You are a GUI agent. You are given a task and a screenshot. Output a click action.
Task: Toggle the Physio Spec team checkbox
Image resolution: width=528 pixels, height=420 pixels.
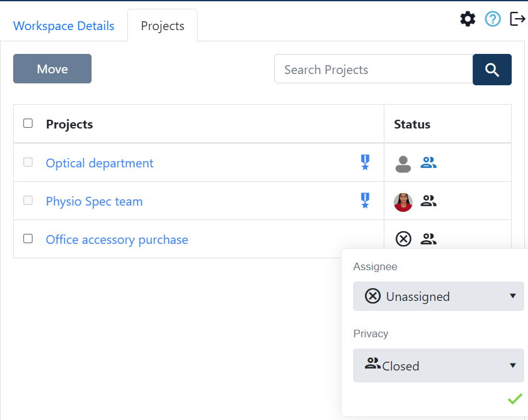tap(28, 201)
